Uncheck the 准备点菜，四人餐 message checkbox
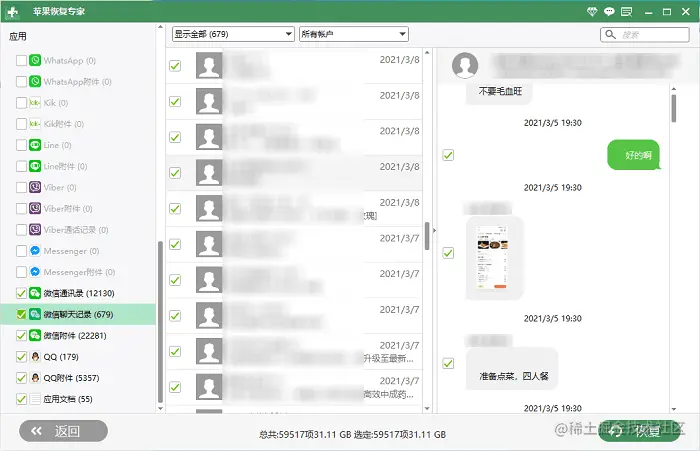Image resolution: width=700 pixels, height=451 pixels. pos(448,363)
